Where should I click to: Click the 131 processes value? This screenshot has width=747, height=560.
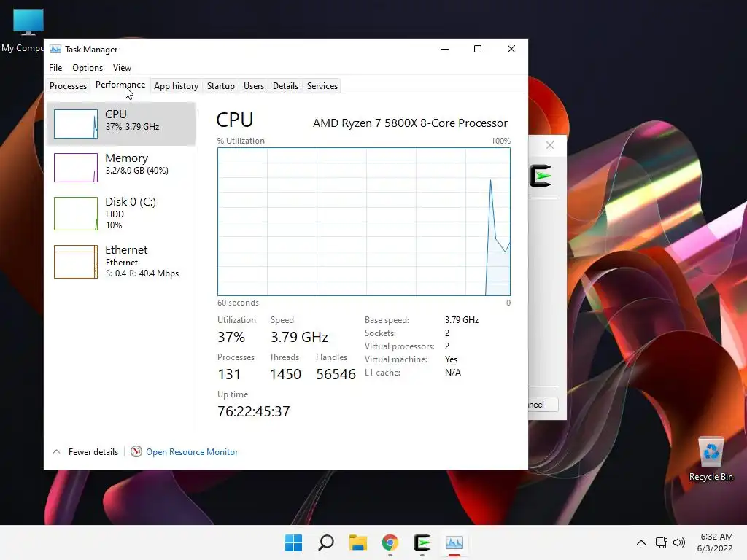229,374
